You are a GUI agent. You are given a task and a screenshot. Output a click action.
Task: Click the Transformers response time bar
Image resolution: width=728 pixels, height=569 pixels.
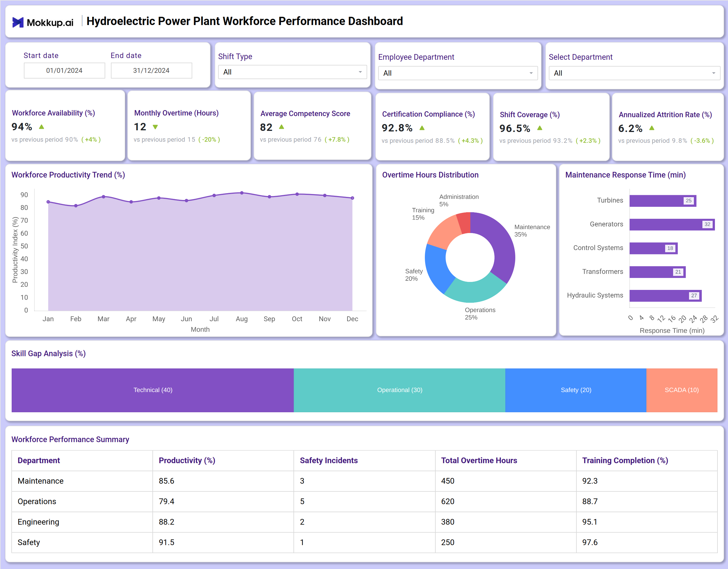657,272
